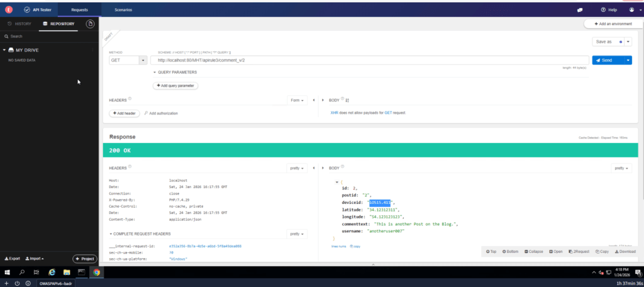Click Open in response toolbar
644x287 pixels.
tap(556, 252)
